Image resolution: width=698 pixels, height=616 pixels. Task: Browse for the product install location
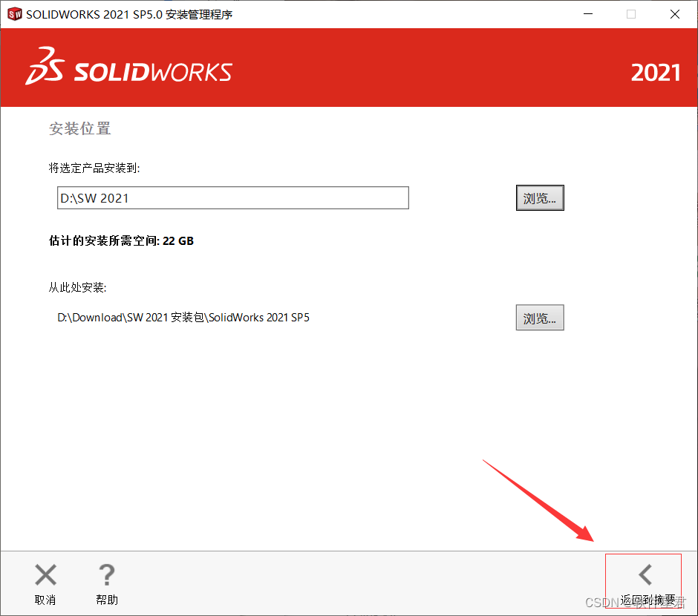point(540,198)
